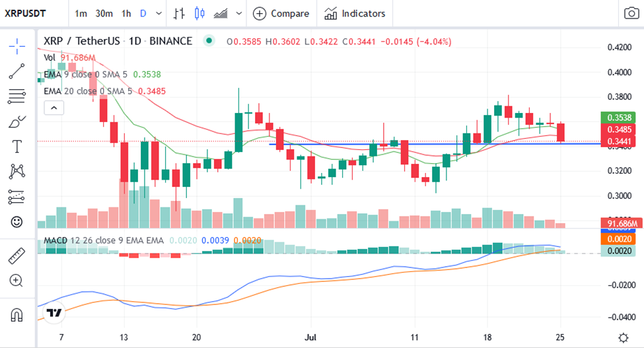Image resolution: width=644 pixels, height=348 pixels.
Task: Expand the chart style dropdown arrow
Action: [239, 14]
